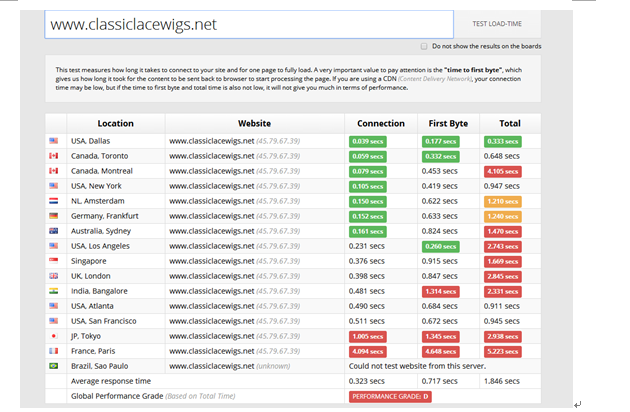Click the Singapore flag icon
This screenshot has height=412, width=630.
coord(53,261)
